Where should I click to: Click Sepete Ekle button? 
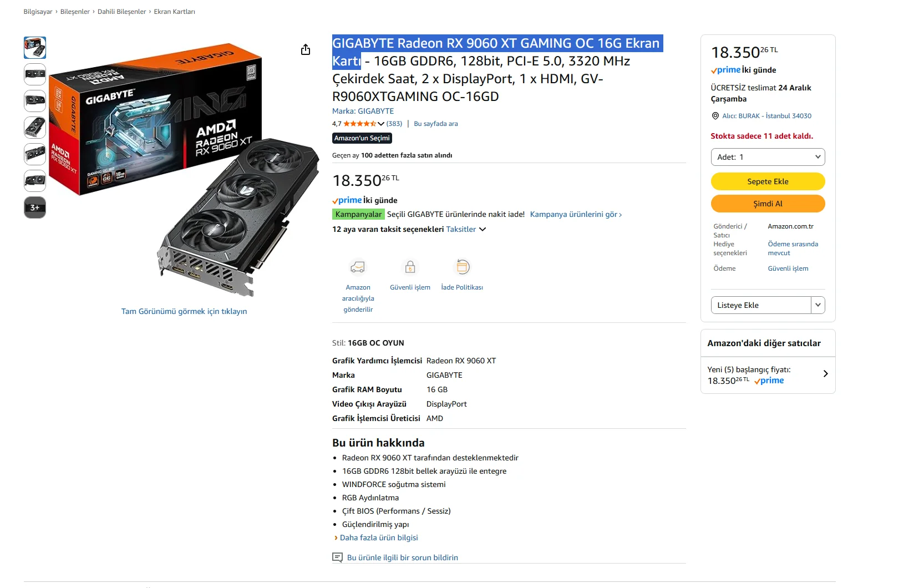tap(768, 181)
